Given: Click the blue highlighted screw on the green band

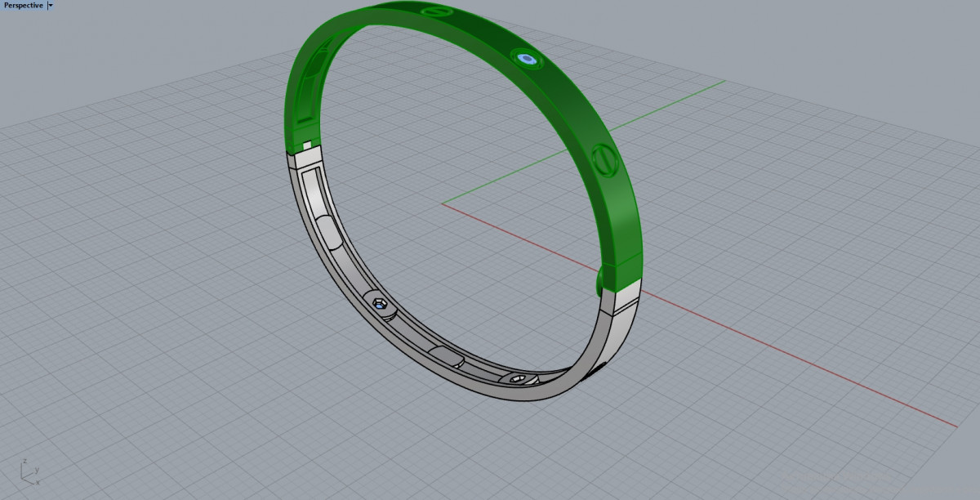Looking at the screenshot, I should 526,59.
